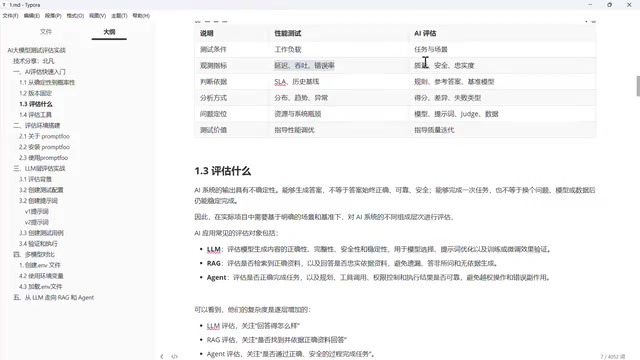Jump to outline item v2提示词
This screenshot has width=640, height=360.
(x=36, y=222)
